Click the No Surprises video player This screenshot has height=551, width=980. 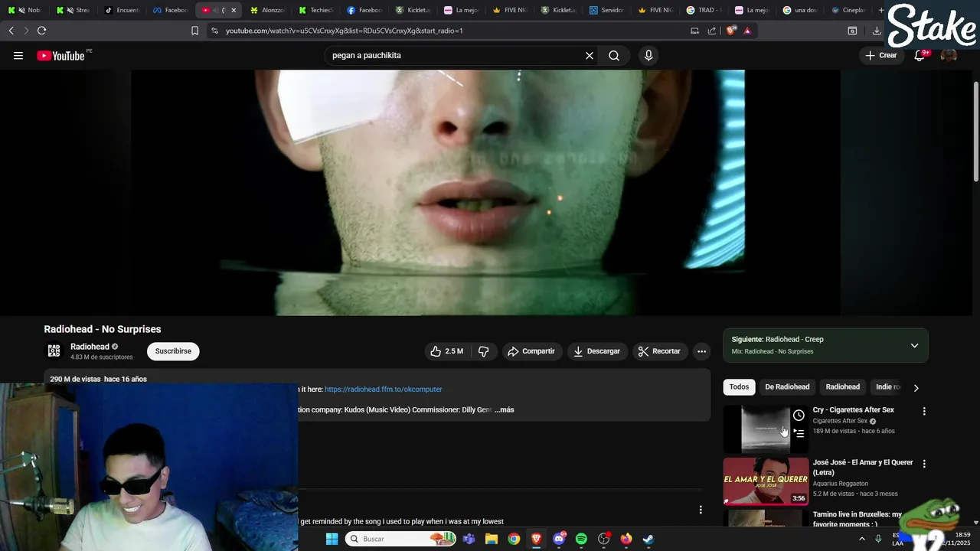[x=485, y=193]
